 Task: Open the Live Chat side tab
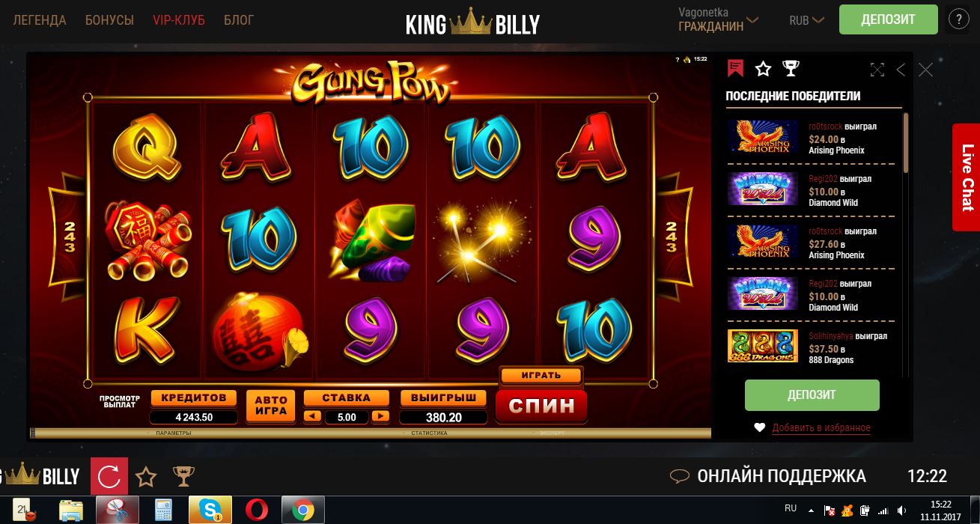[967, 177]
